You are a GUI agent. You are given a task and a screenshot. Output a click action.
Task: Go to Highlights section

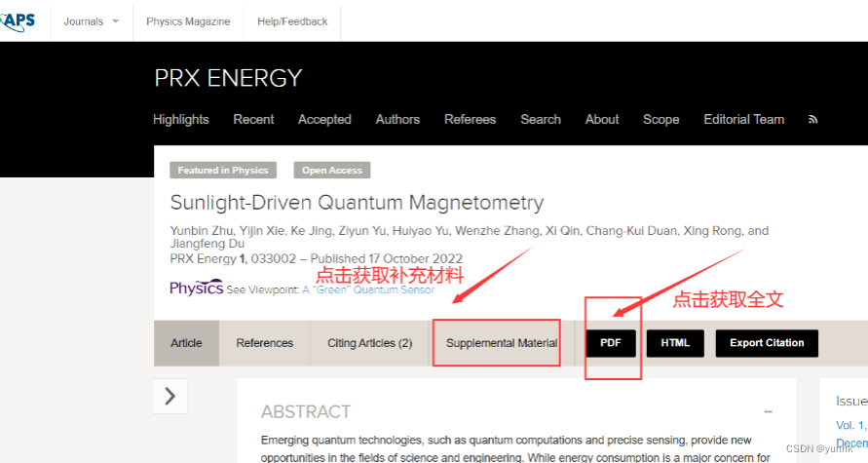click(180, 120)
